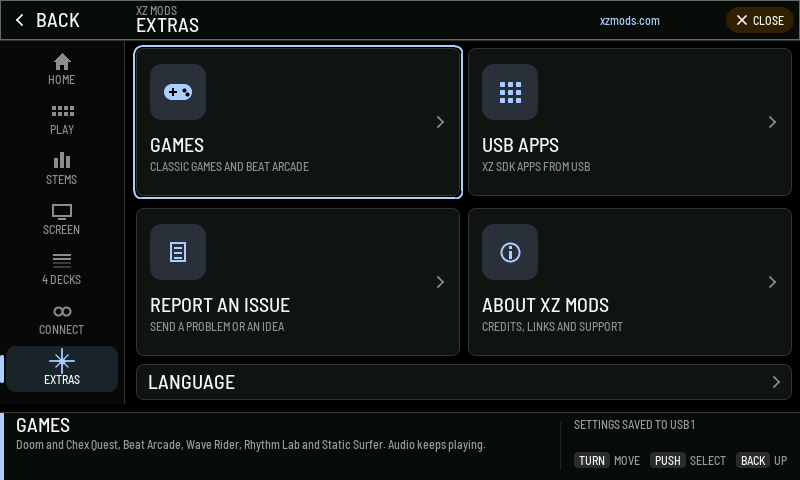The height and width of the screenshot is (480, 800).
Task: Click 'XZ SDK APPS FROM USB' subtitle
Action: tap(536, 167)
